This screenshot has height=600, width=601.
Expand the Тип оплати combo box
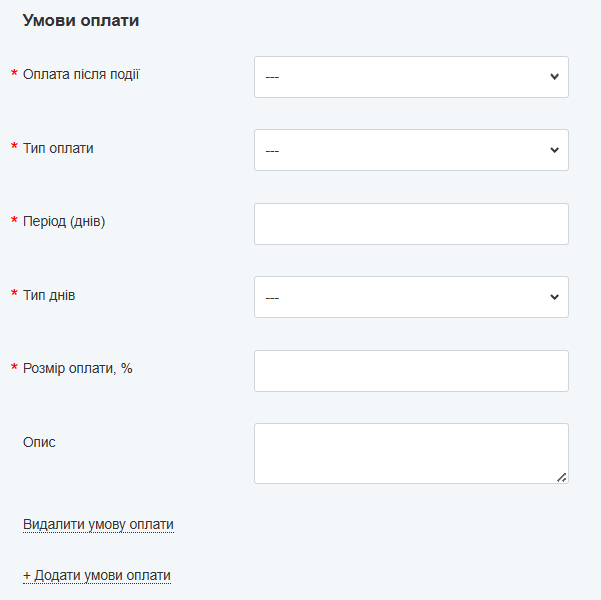pyautogui.click(x=411, y=150)
